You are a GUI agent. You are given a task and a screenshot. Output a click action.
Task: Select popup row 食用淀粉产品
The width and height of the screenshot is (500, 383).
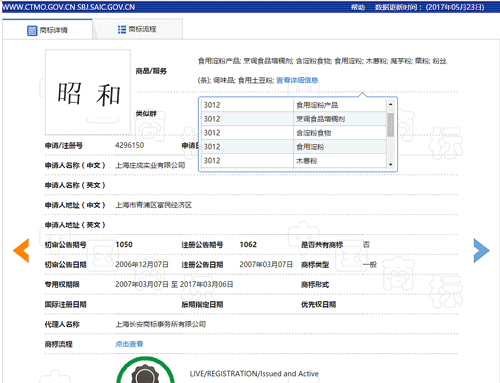tap(294, 105)
